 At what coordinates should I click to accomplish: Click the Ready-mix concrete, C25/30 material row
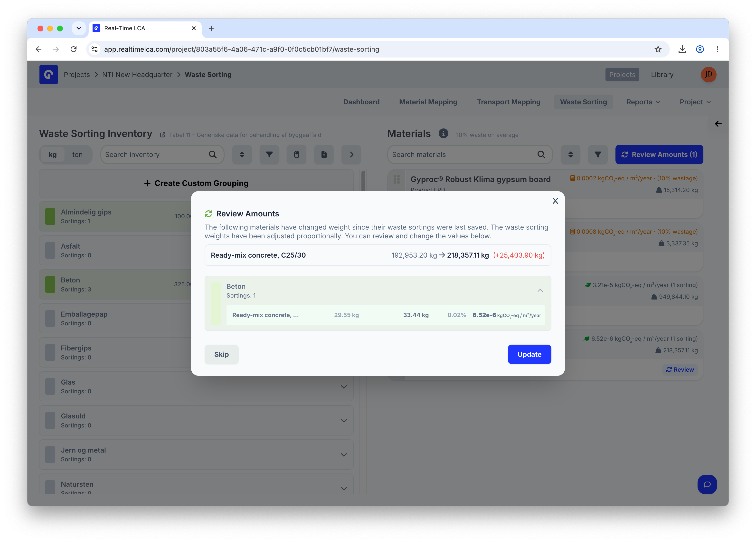point(378,255)
